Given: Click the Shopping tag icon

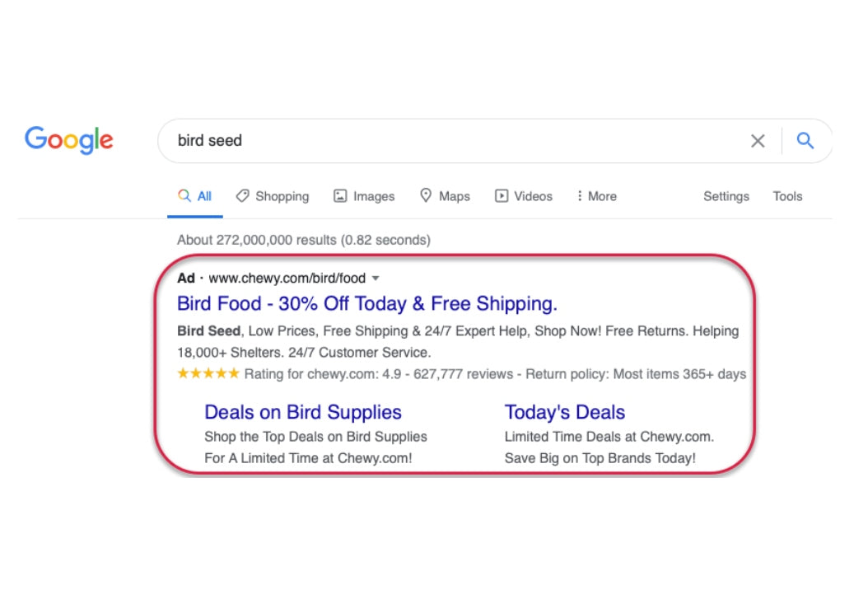Looking at the screenshot, I should click(242, 196).
